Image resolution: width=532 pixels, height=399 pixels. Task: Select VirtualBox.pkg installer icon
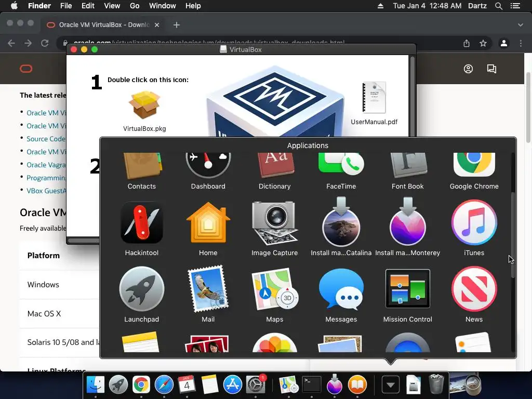pos(144,105)
